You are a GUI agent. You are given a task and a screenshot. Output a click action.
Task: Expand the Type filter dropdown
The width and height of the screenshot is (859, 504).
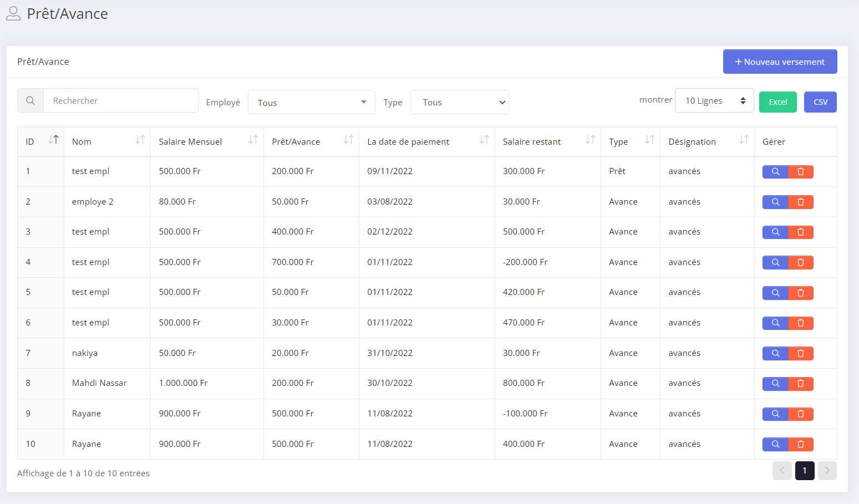(x=459, y=103)
